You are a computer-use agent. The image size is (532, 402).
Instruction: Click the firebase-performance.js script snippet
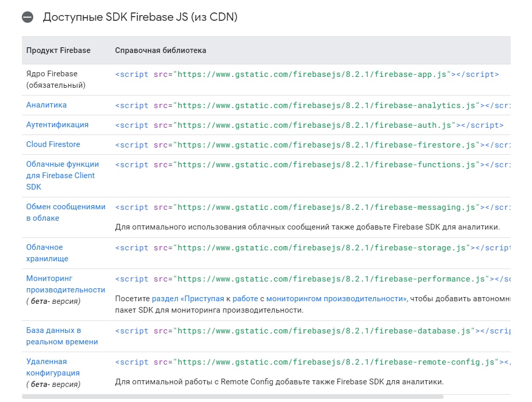tap(312, 279)
